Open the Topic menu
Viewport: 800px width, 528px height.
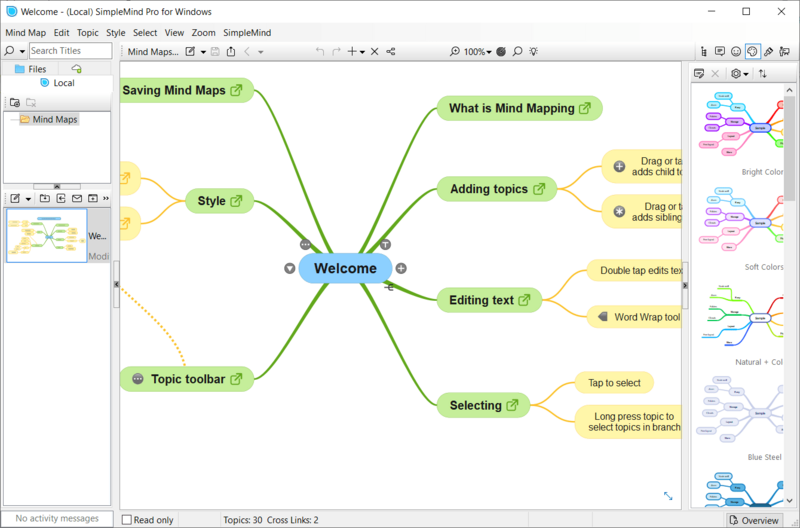point(88,33)
